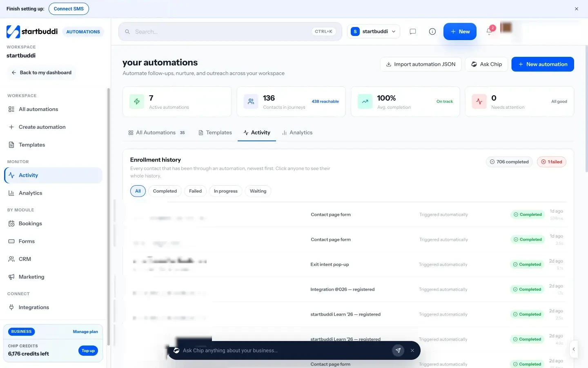
Task: Filter enrollment history by In progress
Action: pyautogui.click(x=226, y=191)
